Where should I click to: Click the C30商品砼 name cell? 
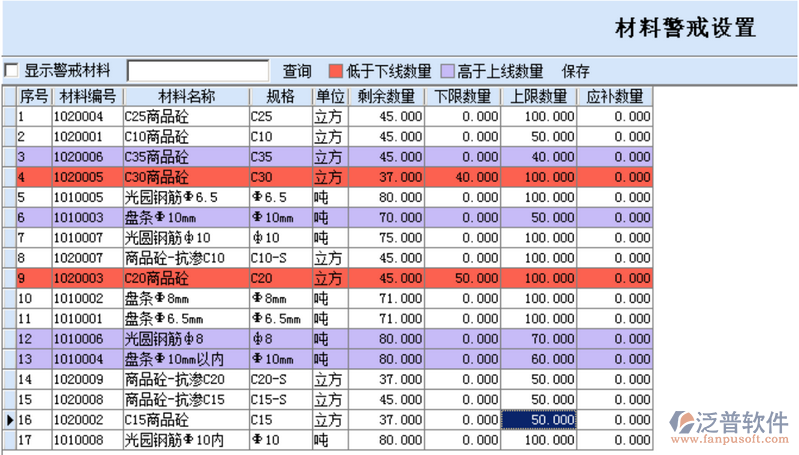click(x=187, y=177)
